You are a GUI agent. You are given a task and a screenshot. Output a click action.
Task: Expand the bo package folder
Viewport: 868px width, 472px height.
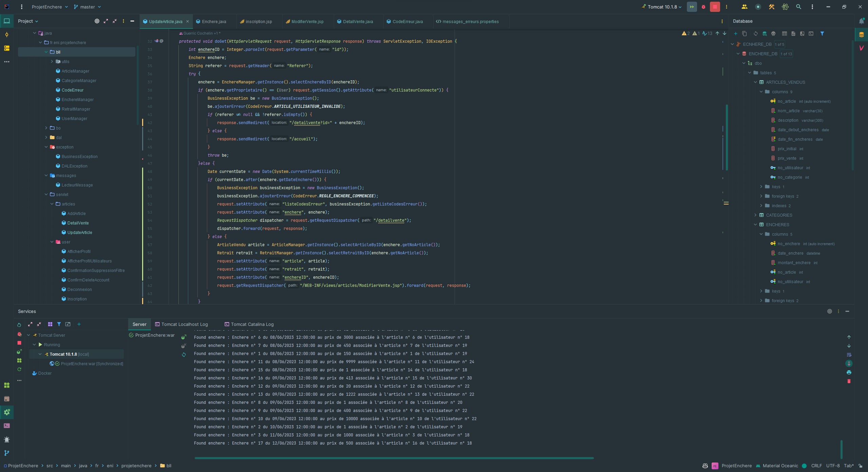(46, 128)
